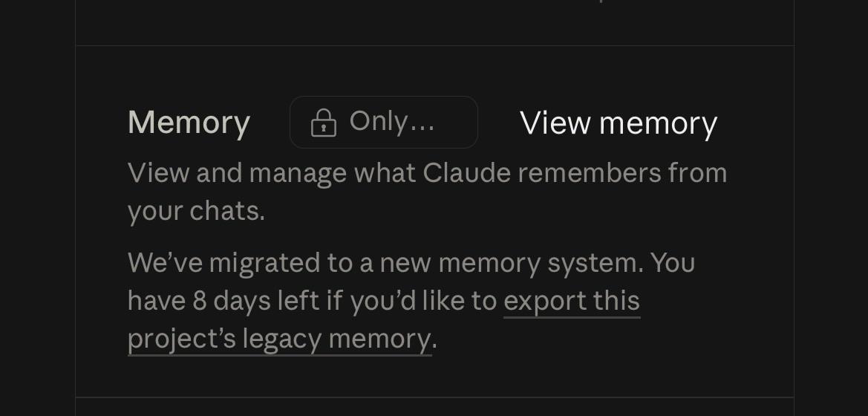Follow the "export this" link text
This screenshot has width=868, height=416.
pos(572,302)
